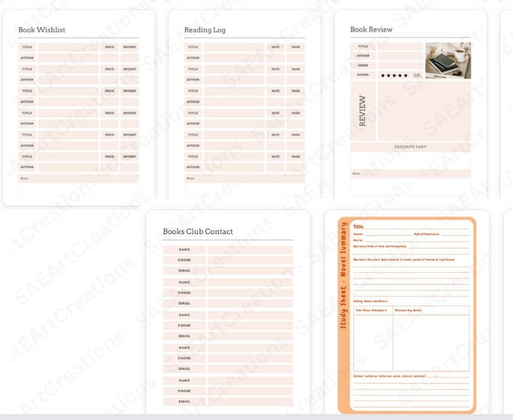Select the second Bought field in the wishlist
This screenshot has height=420, width=513.
[x=130, y=69]
